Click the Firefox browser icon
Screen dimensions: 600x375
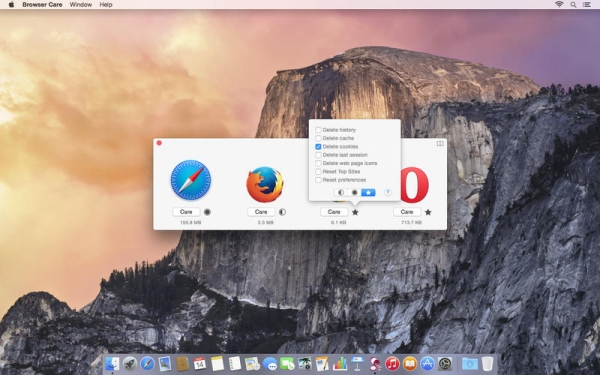tap(265, 184)
